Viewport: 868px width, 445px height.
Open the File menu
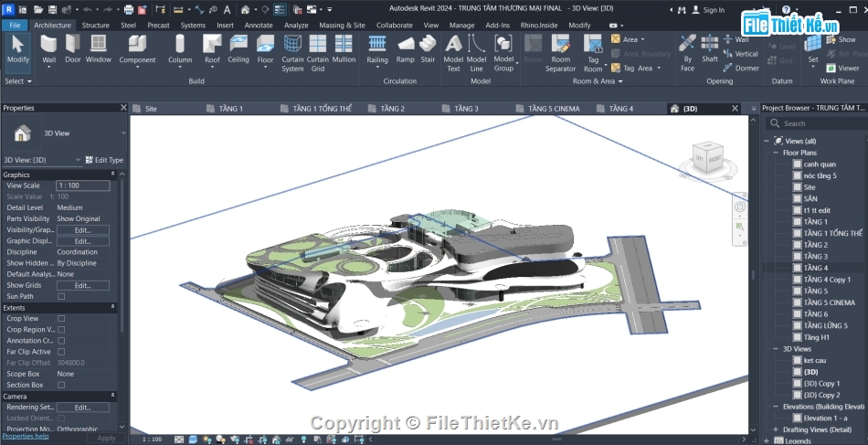tap(15, 25)
